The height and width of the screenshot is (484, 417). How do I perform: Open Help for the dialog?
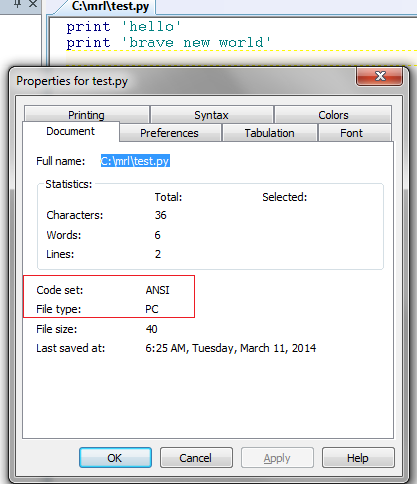click(x=358, y=458)
